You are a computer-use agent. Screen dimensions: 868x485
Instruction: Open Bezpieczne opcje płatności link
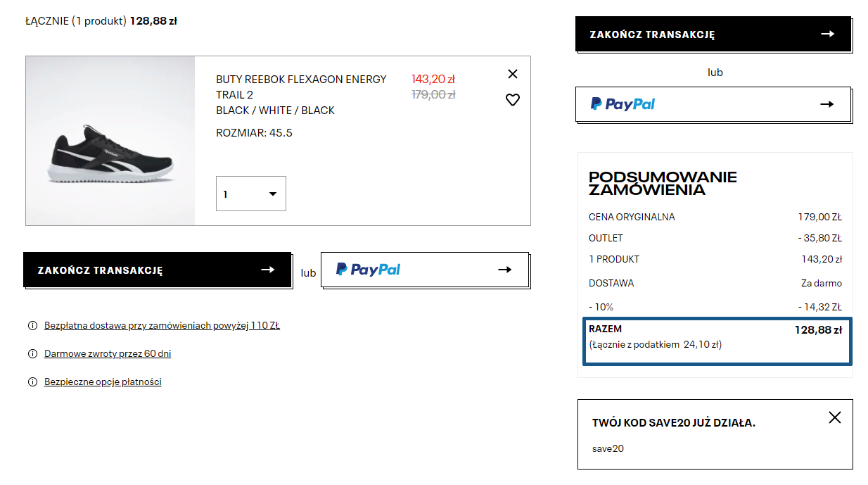pos(103,382)
